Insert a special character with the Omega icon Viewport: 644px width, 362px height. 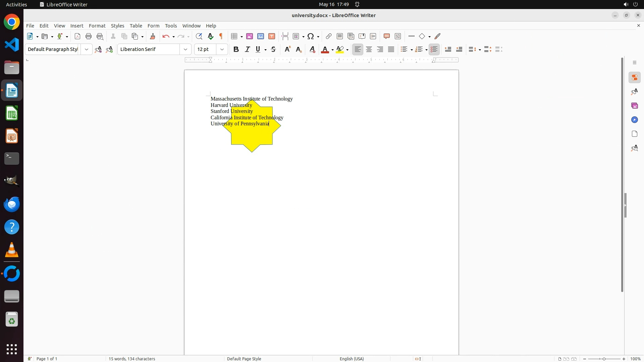point(311,37)
